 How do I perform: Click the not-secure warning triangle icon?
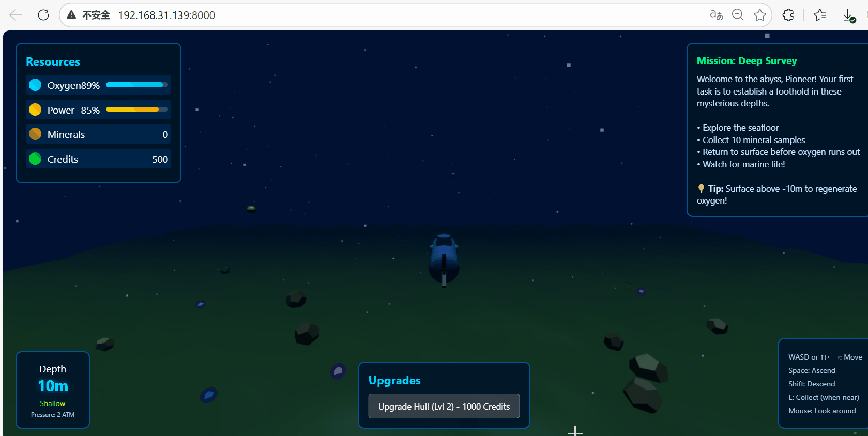click(x=71, y=15)
